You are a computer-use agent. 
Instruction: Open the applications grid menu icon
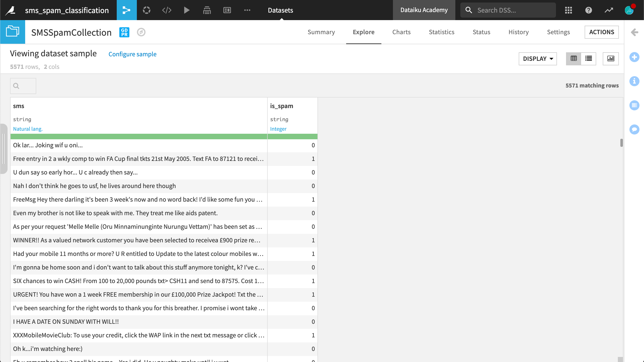[x=568, y=10]
